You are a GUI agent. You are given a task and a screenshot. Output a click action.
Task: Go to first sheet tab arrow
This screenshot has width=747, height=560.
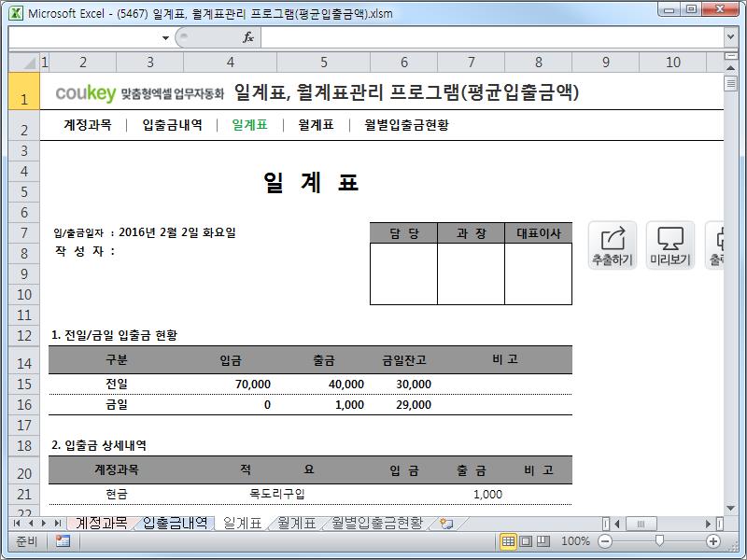pyautogui.click(x=17, y=524)
